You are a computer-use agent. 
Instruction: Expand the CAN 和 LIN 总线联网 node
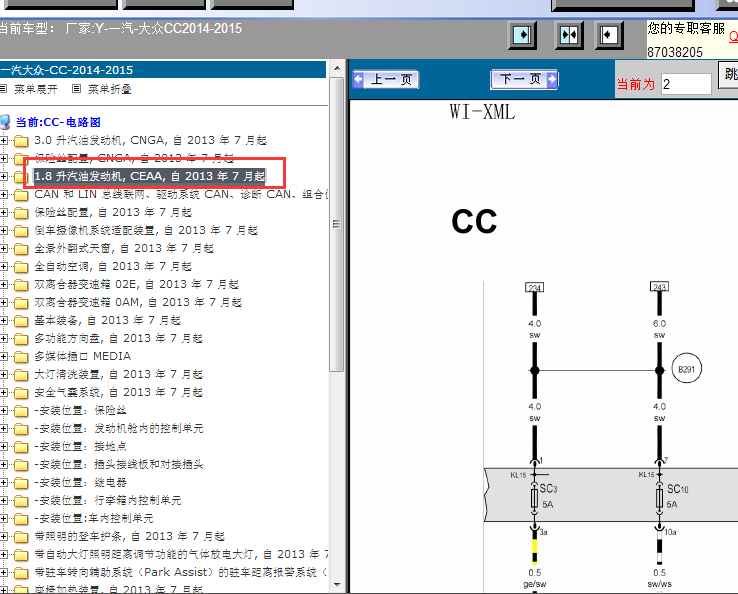[x=4, y=194]
